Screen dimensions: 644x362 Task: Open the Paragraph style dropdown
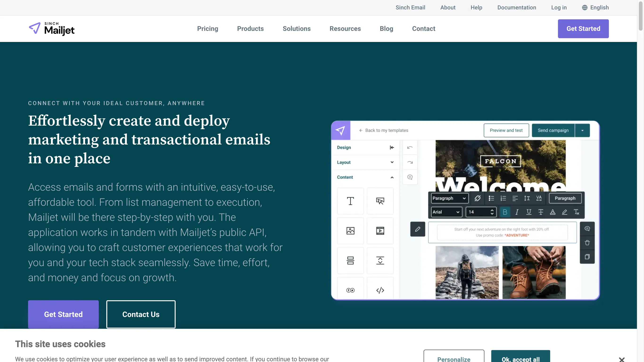(x=449, y=198)
